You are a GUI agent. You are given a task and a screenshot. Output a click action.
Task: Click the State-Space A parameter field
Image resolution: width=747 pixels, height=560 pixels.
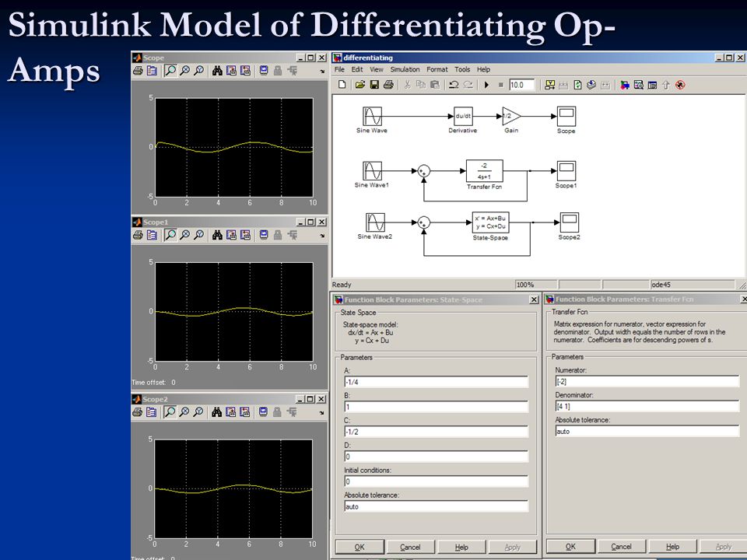[x=436, y=382]
